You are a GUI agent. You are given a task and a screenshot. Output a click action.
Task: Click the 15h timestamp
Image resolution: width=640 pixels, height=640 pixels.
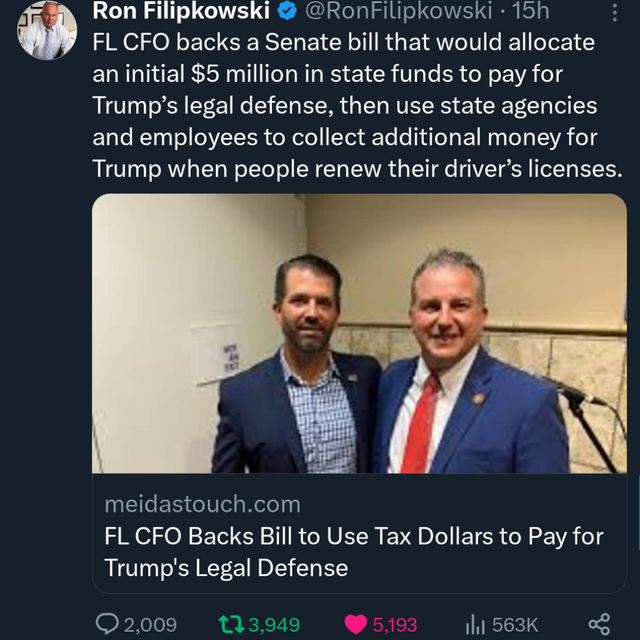pyautogui.click(x=531, y=12)
